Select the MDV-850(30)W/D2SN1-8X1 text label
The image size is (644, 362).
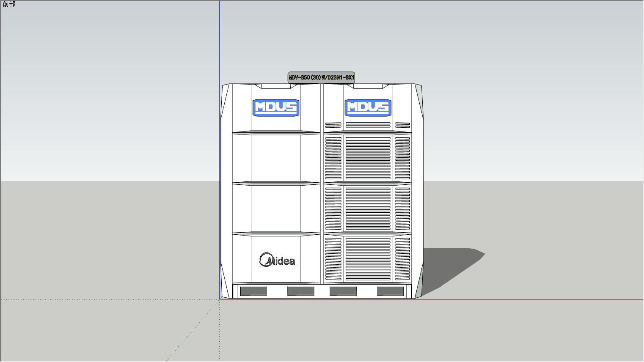(x=321, y=77)
